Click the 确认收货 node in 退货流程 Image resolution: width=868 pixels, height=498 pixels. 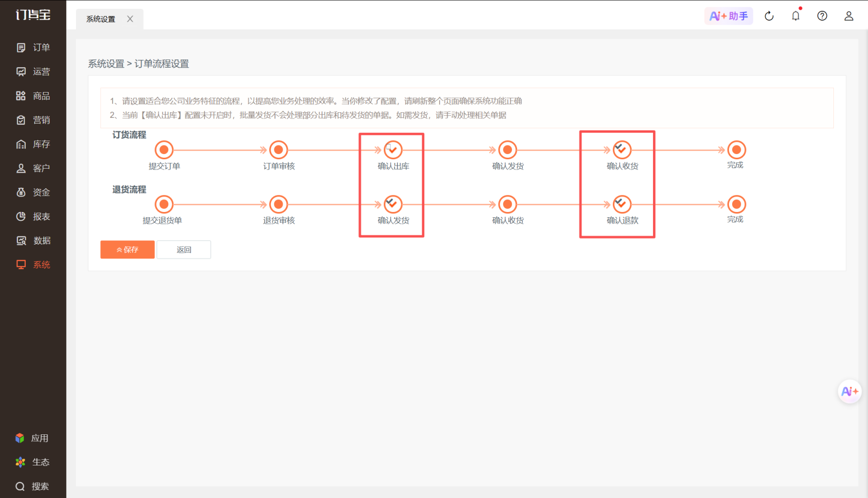[508, 204]
